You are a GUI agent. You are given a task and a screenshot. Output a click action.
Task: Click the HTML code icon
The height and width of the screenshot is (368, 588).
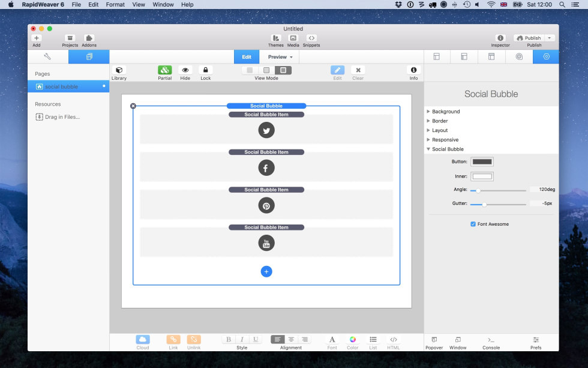coord(394,340)
